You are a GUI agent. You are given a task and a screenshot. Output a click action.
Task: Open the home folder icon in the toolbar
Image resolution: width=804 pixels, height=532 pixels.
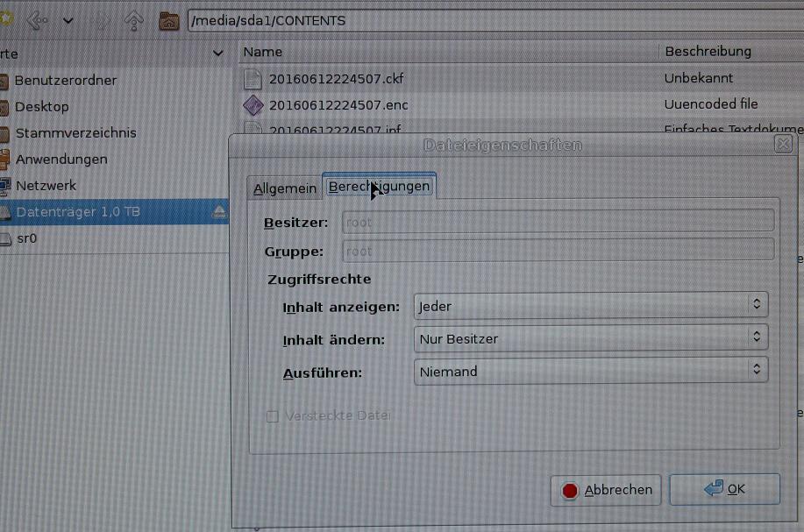coord(168,21)
